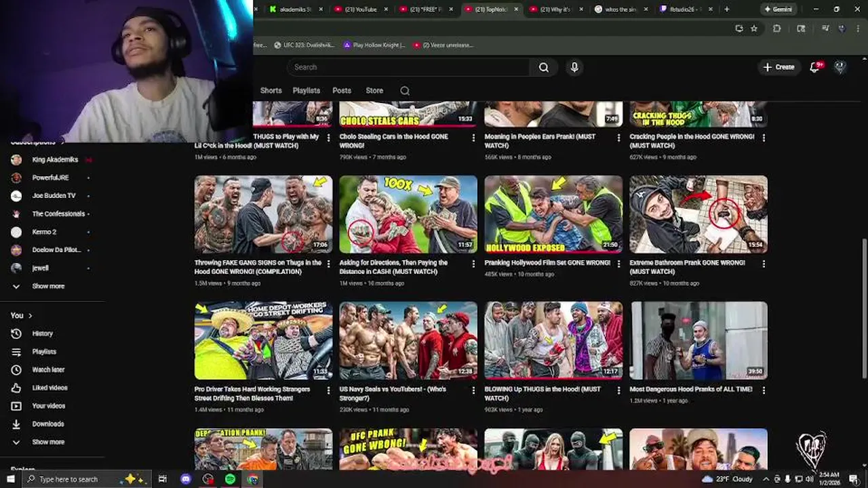Click the Gemini button in Chrome
This screenshot has width=868, height=488.
[778, 9]
